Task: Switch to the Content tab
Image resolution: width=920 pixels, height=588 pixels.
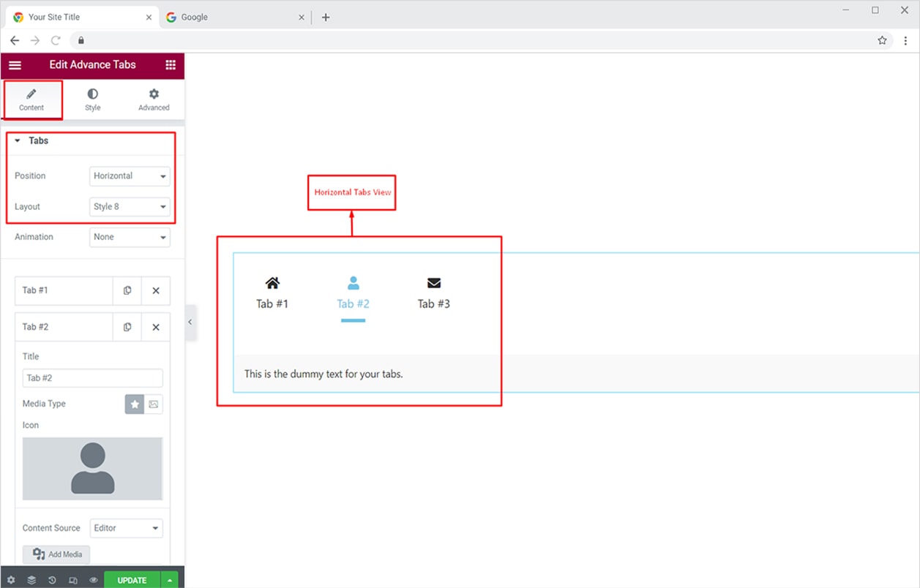Action: (x=31, y=100)
